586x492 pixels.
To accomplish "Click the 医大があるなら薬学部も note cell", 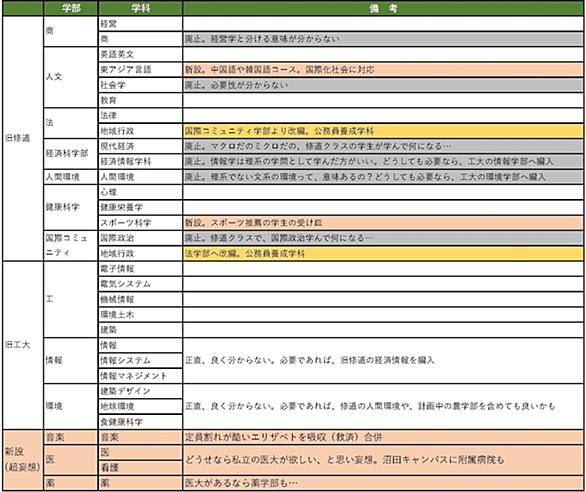I will click(x=383, y=483).
